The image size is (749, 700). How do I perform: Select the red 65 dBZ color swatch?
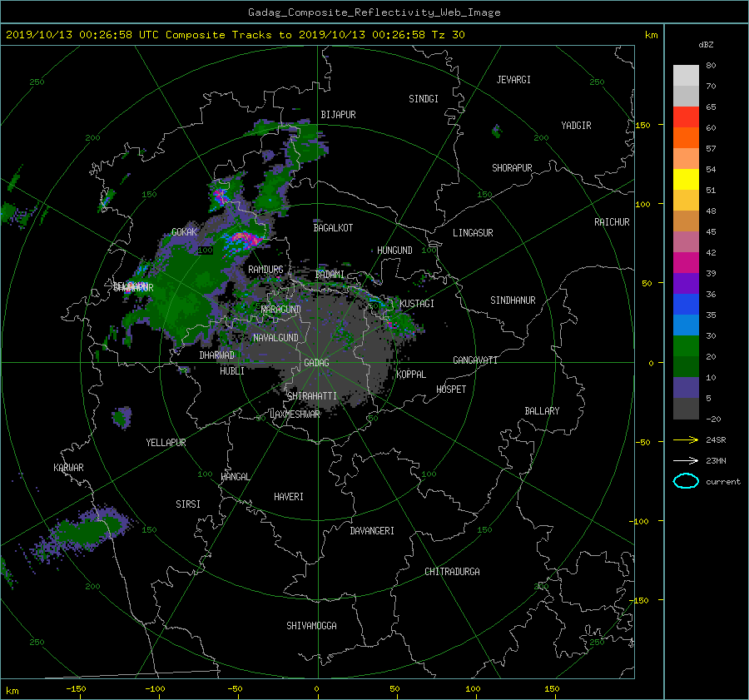click(686, 117)
